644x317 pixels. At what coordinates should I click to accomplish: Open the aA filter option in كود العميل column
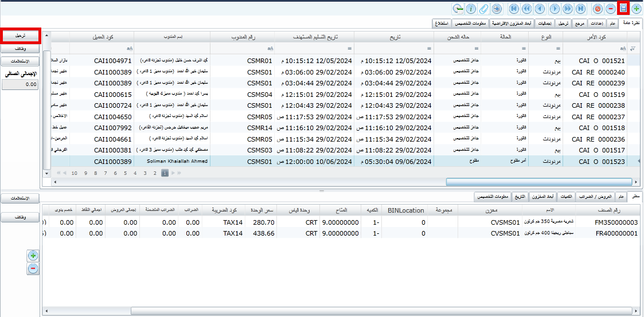pyautogui.click(x=130, y=48)
